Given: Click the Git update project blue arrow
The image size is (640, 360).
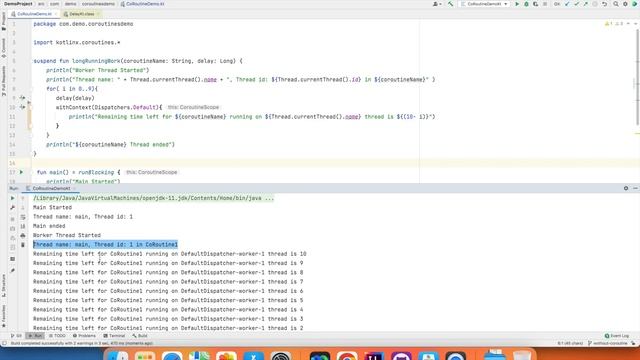Looking at the screenshot, I should (567, 4).
